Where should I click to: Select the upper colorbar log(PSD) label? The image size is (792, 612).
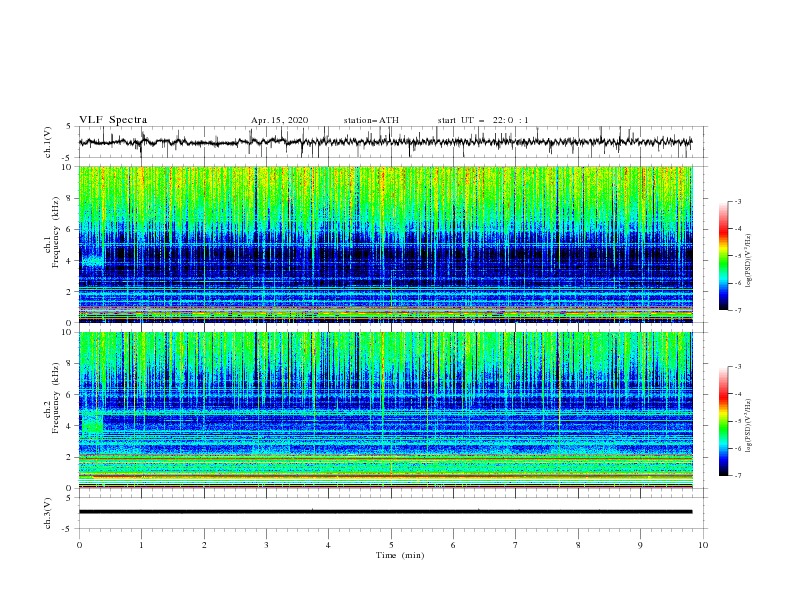click(x=748, y=261)
